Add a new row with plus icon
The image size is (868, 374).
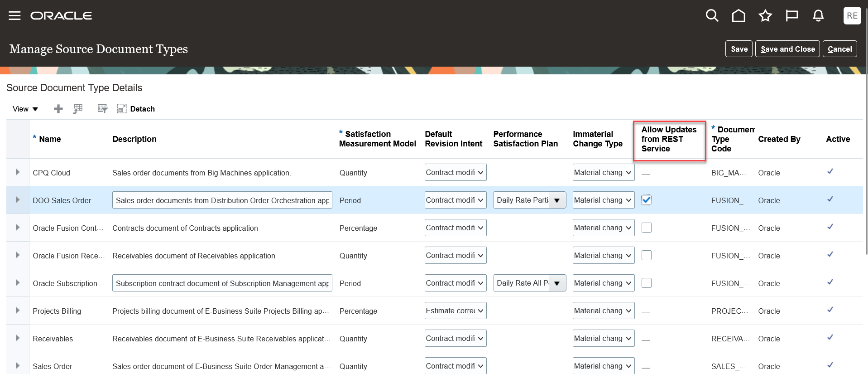58,109
